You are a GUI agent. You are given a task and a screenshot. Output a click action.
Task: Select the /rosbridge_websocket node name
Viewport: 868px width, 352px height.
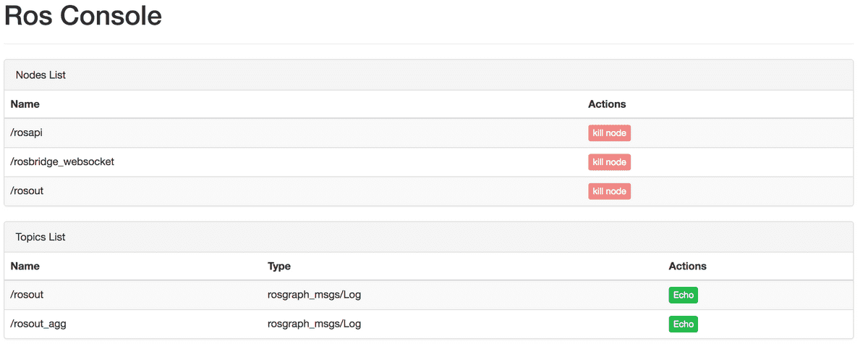[x=62, y=162]
